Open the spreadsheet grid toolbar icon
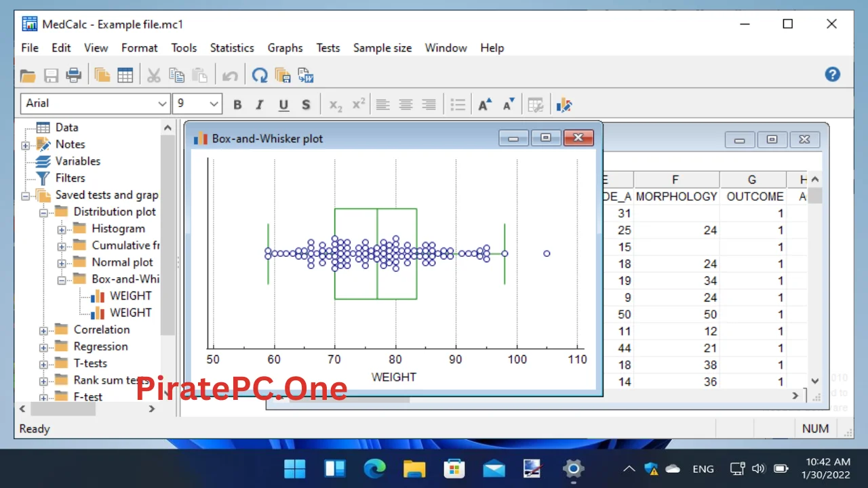Screen dimensions: 868x488 [x=125, y=75]
